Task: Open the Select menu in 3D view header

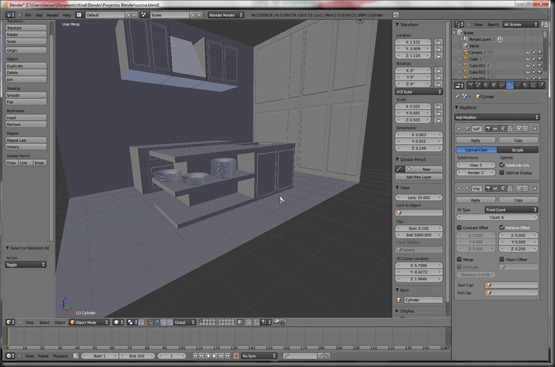Action: [x=44, y=322]
